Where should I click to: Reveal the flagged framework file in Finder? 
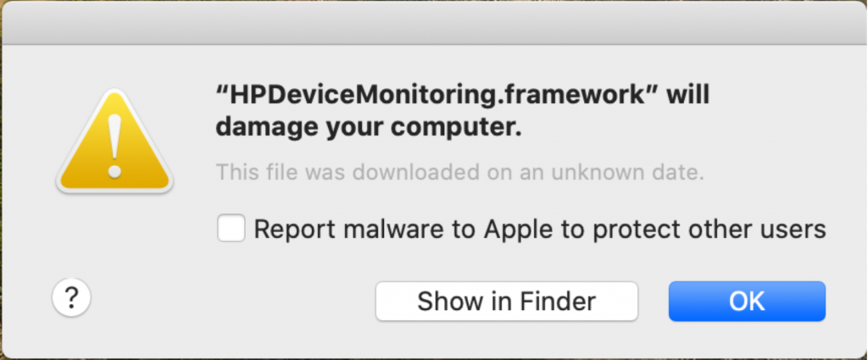click(507, 302)
